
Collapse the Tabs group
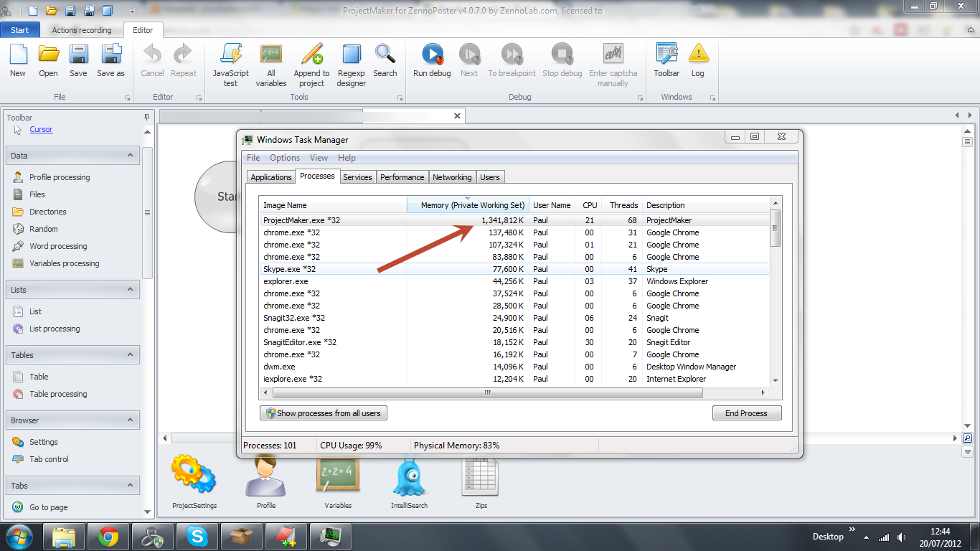point(131,485)
